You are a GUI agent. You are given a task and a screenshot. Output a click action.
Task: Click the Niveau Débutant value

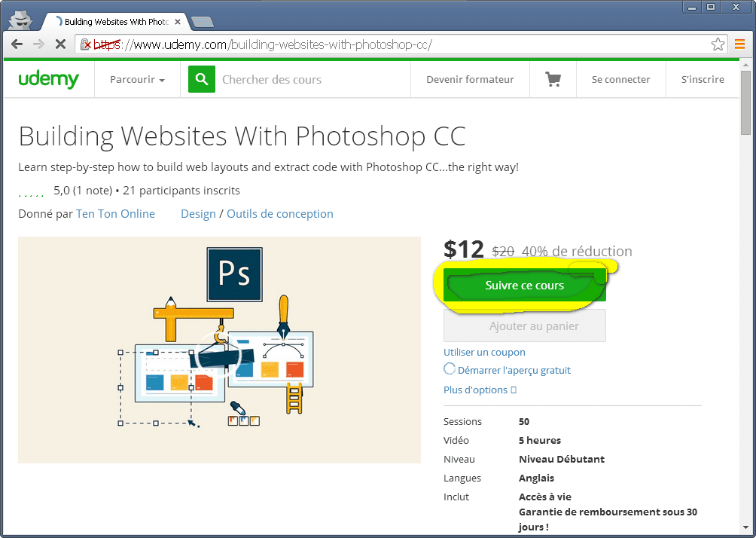point(562,459)
